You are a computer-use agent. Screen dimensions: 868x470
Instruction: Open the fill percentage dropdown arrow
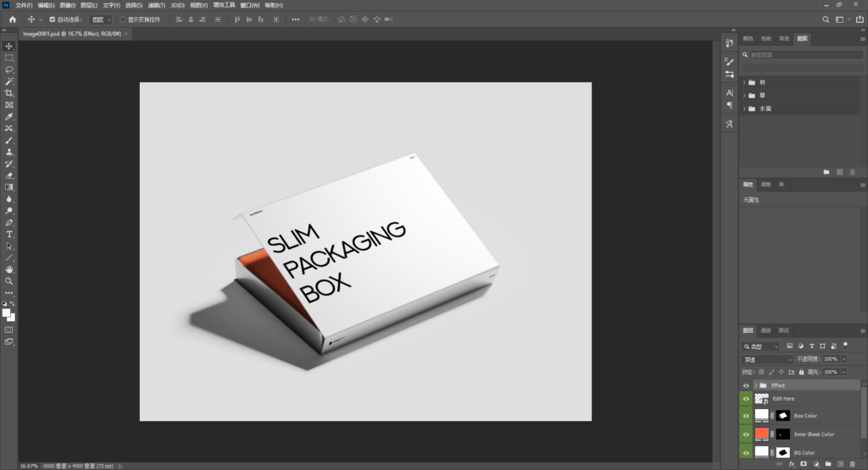(x=843, y=372)
